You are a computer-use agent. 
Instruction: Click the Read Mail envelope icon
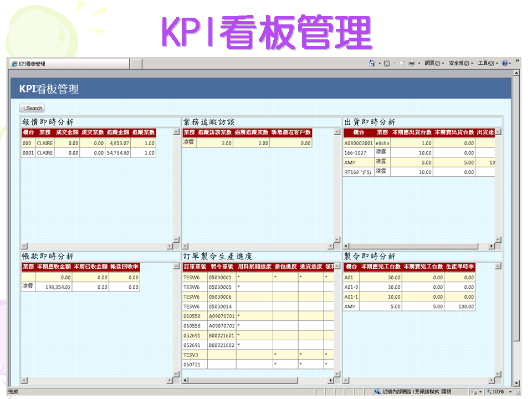tap(401, 63)
